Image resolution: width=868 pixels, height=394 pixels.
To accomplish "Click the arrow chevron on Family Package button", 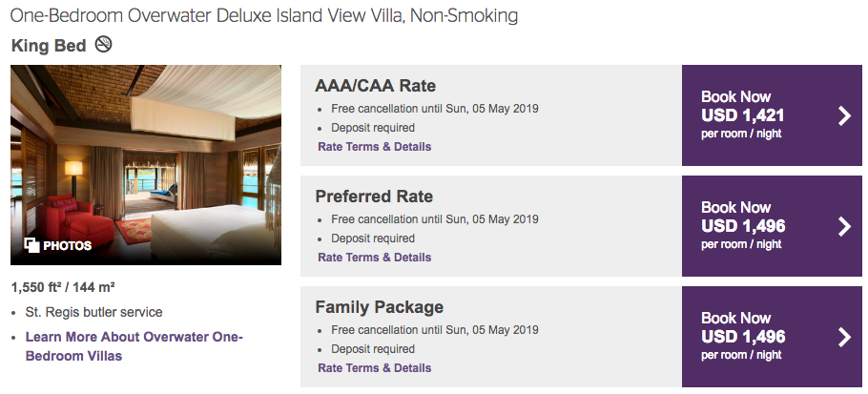I will tap(843, 337).
